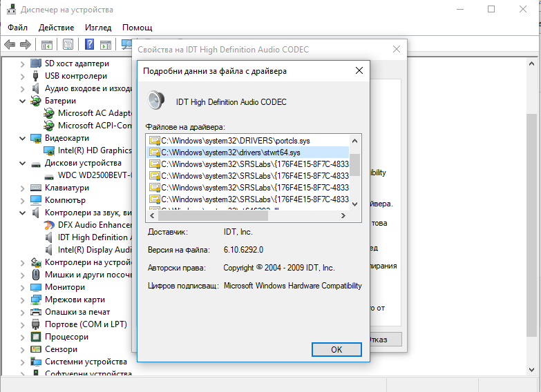Open the Properties toolbar icon
This screenshot has height=392, width=541.
click(x=68, y=44)
